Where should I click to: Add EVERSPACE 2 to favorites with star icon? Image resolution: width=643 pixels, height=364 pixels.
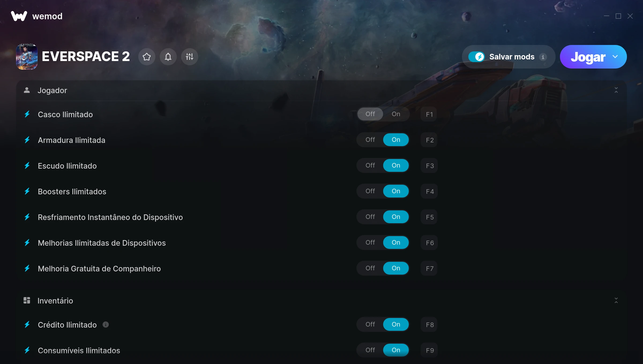(x=147, y=57)
